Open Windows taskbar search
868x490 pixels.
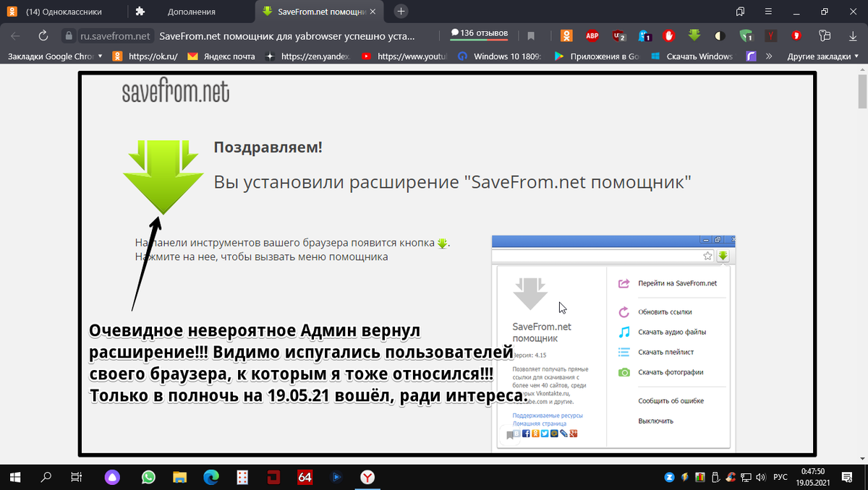[x=46, y=477]
